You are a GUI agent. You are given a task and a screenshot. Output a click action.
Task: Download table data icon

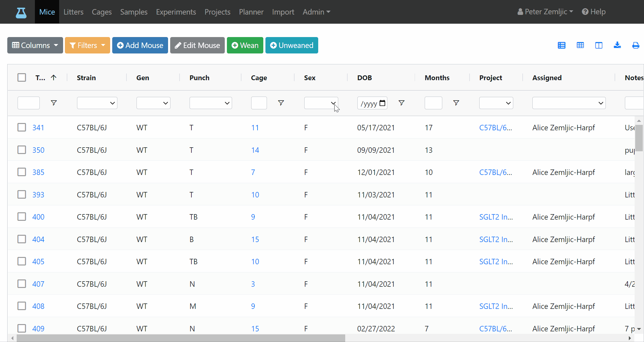coord(617,45)
